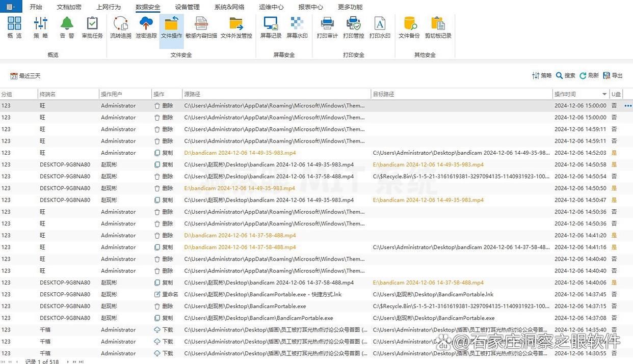This screenshot has height=364, width=633.
Task: Open the 概览 overview icon
Action: (x=15, y=27)
